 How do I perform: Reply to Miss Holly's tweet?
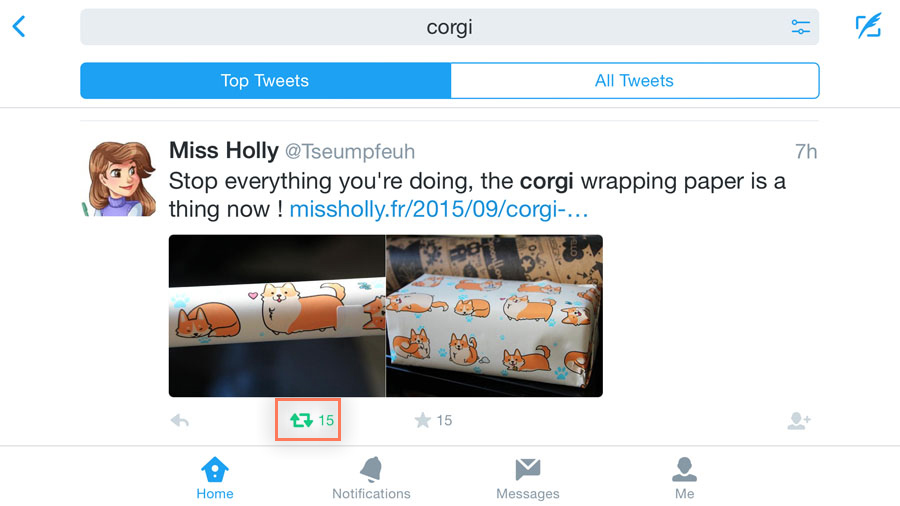click(x=180, y=421)
